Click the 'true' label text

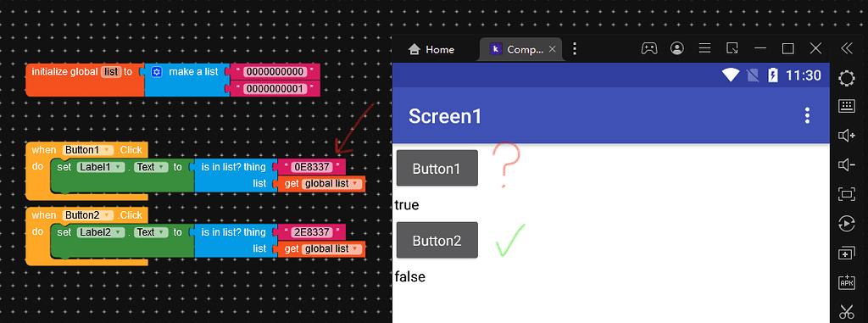click(407, 205)
